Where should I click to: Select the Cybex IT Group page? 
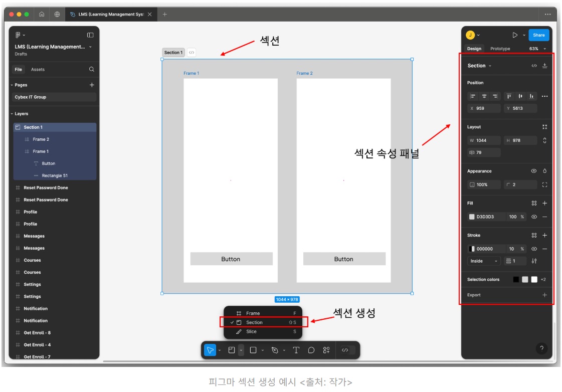55,97
